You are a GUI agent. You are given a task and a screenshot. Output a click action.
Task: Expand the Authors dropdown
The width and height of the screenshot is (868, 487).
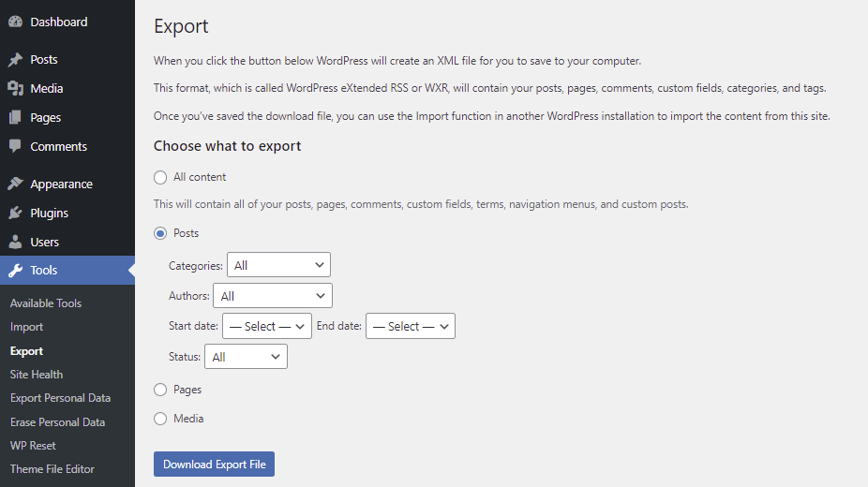coord(273,296)
